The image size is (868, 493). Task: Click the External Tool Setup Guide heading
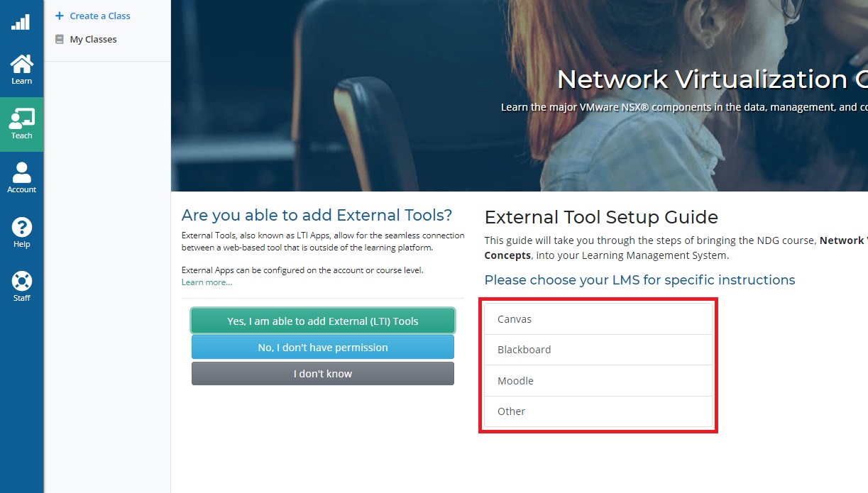(x=601, y=217)
